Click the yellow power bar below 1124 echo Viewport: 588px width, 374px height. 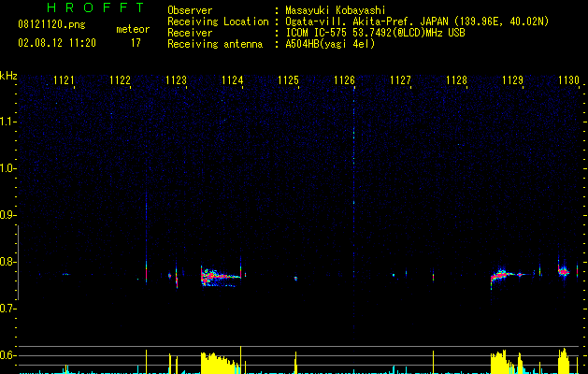click(x=221, y=363)
